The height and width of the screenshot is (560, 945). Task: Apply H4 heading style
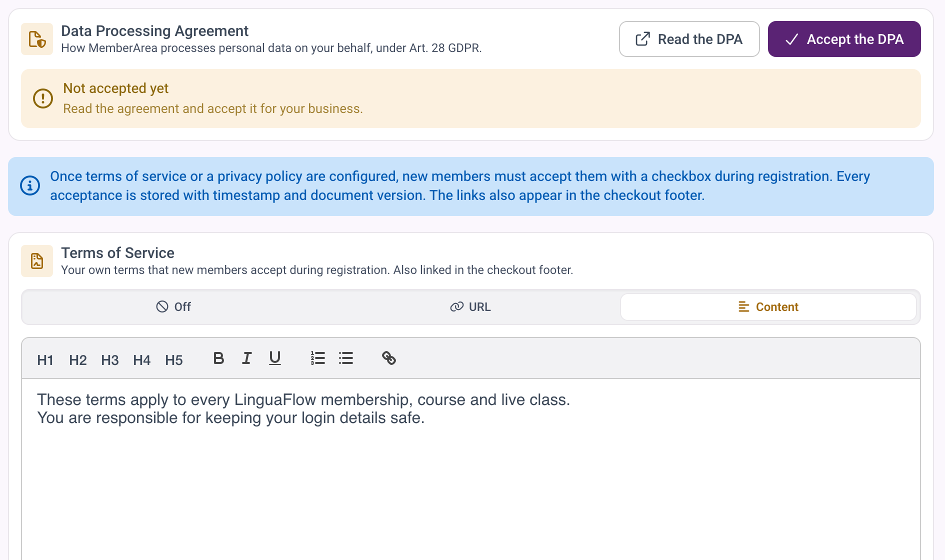141,359
